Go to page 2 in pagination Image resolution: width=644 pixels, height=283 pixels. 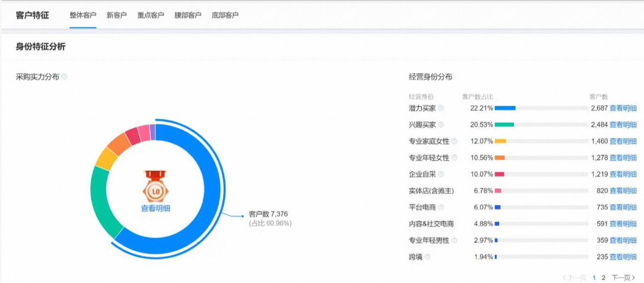604,277
